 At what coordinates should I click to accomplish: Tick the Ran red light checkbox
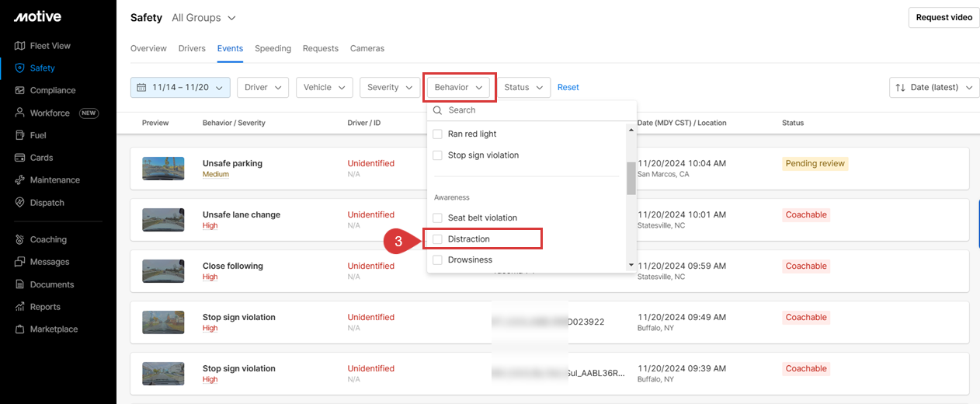pos(437,134)
